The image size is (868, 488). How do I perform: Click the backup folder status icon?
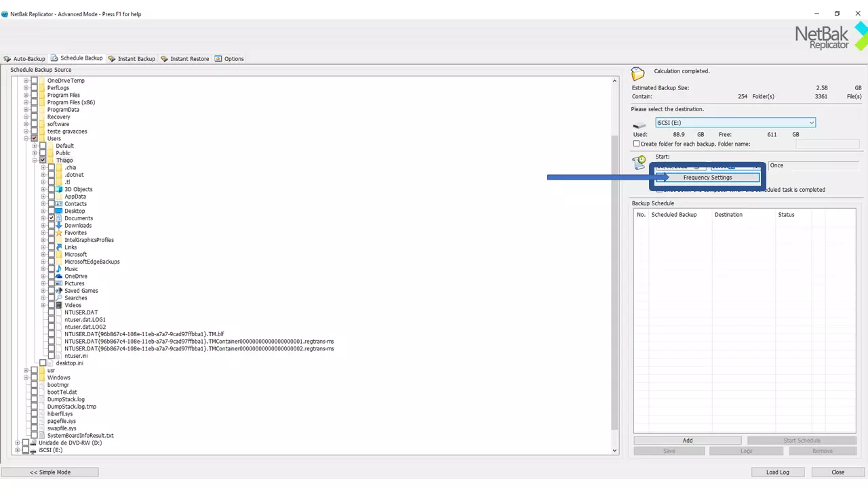pyautogui.click(x=637, y=73)
